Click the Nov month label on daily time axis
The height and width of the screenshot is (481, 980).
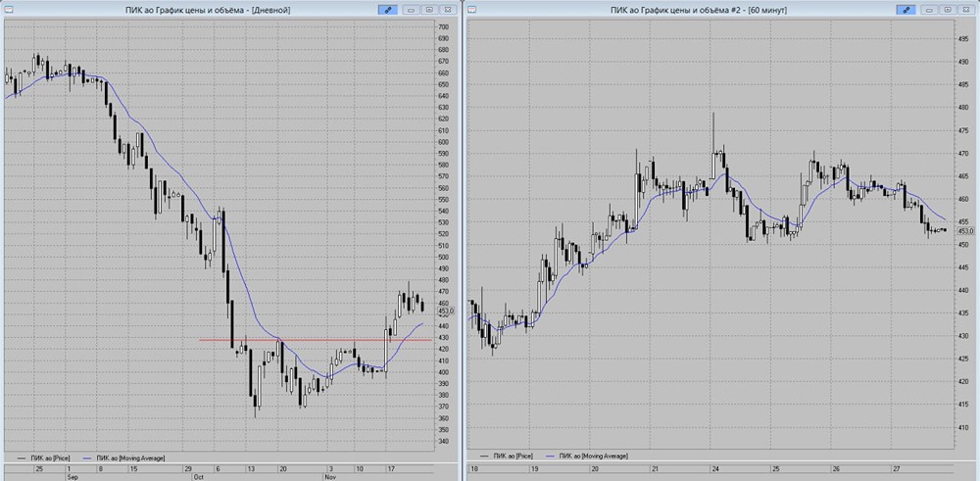331,476
